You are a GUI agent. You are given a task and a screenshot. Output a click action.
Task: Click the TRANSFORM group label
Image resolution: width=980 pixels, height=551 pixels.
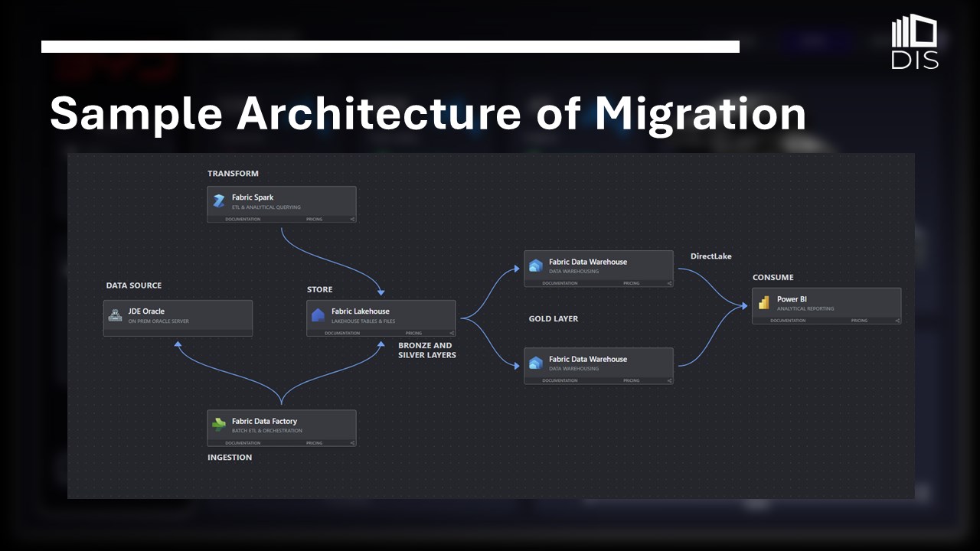coord(234,174)
